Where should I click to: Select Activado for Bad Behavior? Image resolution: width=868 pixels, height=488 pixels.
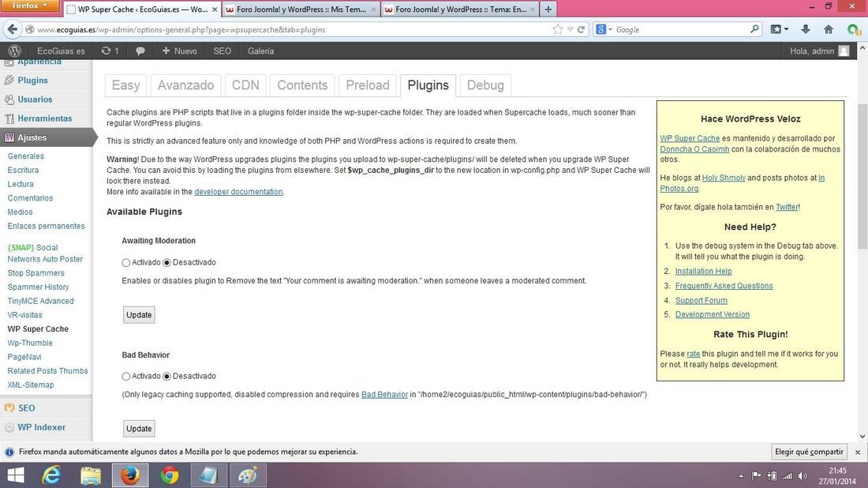tap(125, 376)
